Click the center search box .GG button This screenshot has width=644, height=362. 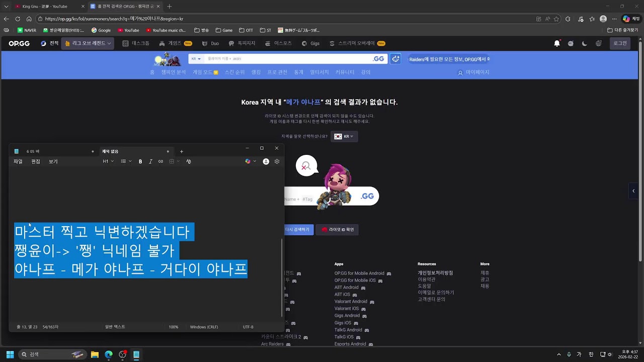pos(368,196)
